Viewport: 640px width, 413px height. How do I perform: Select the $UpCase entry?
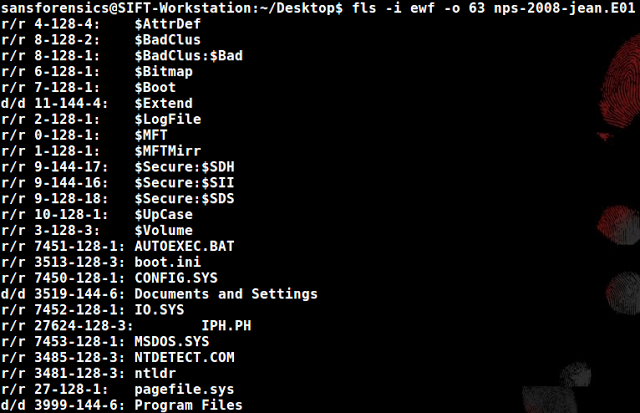click(x=164, y=215)
